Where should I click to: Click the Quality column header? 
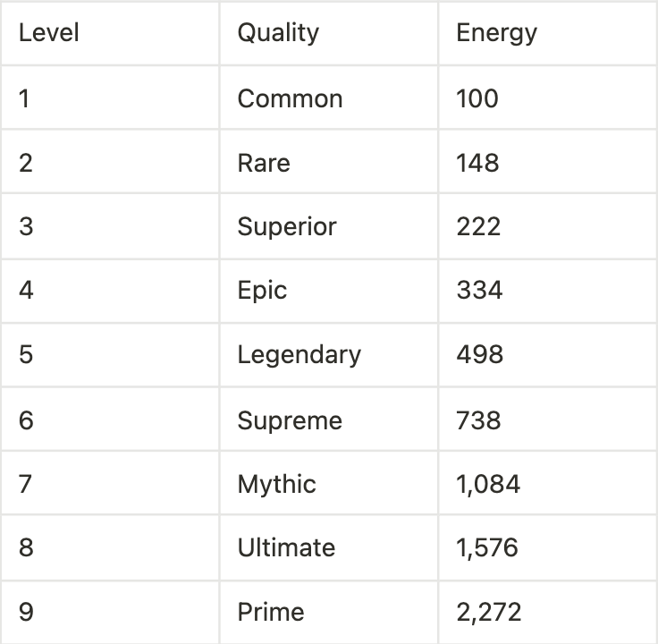[x=278, y=33]
